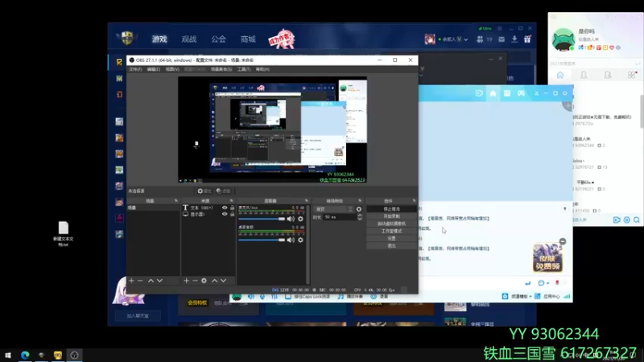Move source down in sources list
644x362 pixels.
click(224, 281)
